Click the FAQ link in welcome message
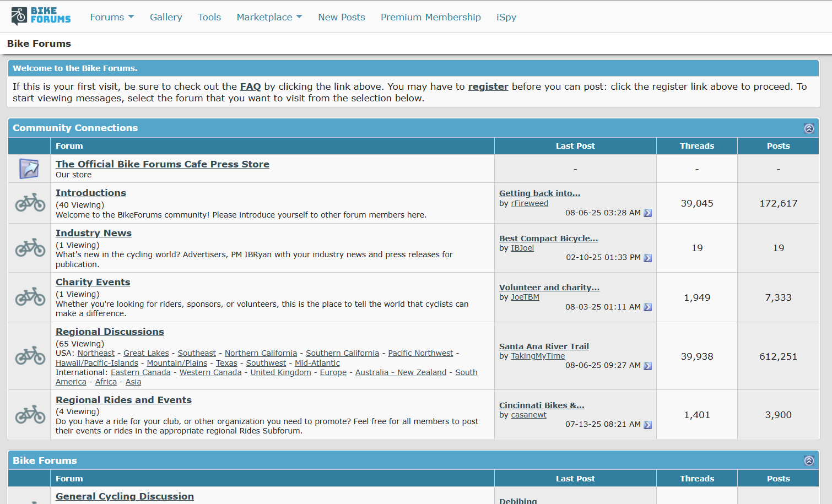This screenshot has height=504, width=832. point(250,86)
